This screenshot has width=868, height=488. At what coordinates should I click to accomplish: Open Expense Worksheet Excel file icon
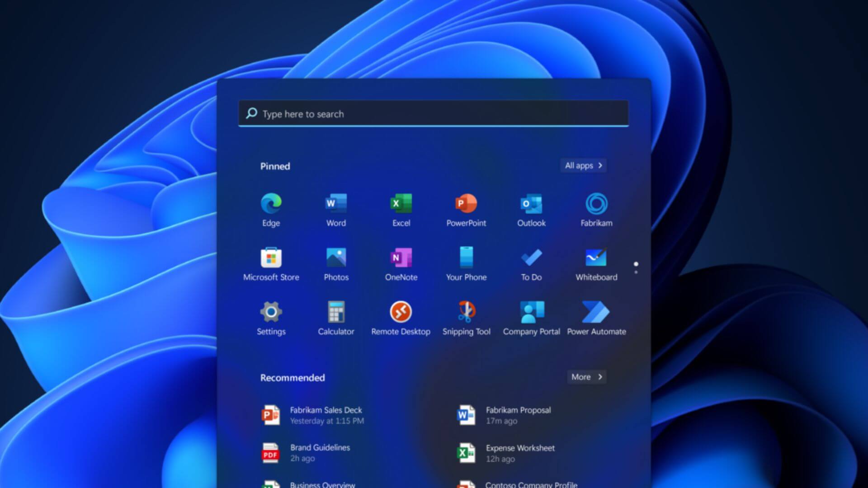(x=466, y=453)
